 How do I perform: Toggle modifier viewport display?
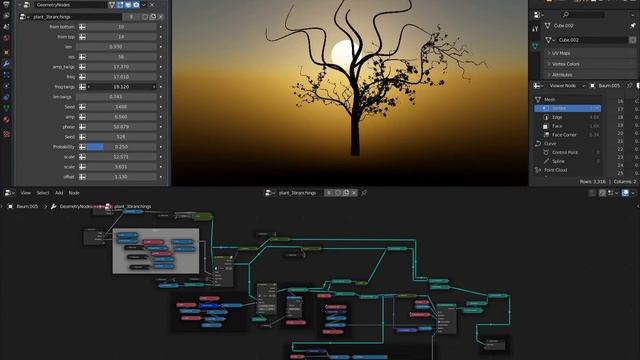[128, 5]
